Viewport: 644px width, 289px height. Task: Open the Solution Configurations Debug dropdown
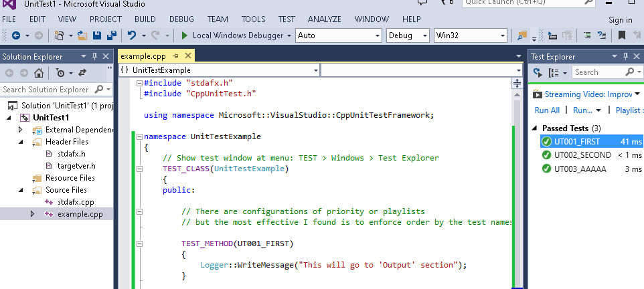click(x=424, y=35)
